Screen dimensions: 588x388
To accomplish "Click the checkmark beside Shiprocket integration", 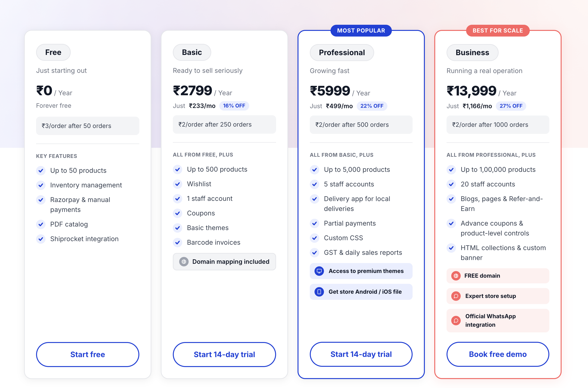I will [41, 239].
